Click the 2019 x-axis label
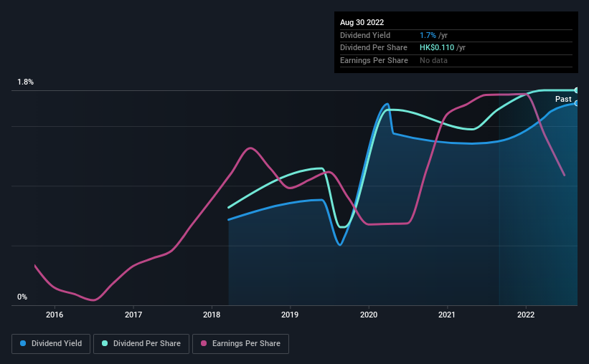 tap(290, 315)
